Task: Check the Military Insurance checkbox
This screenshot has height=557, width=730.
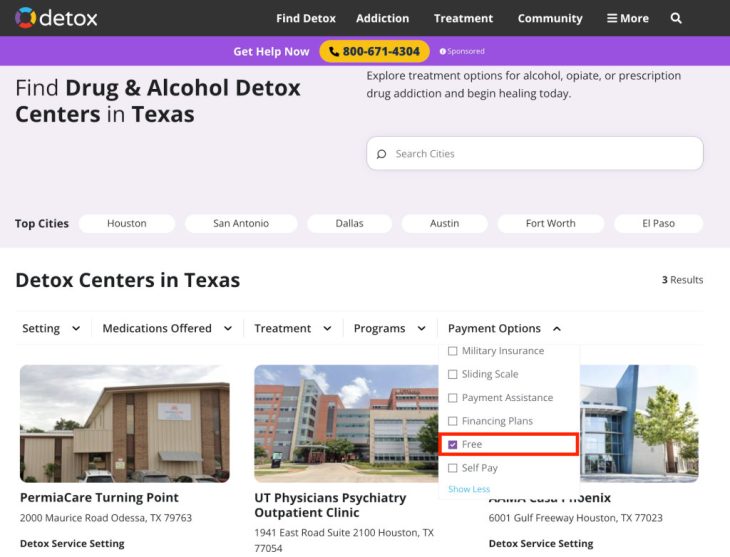Action: click(x=452, y=351)
